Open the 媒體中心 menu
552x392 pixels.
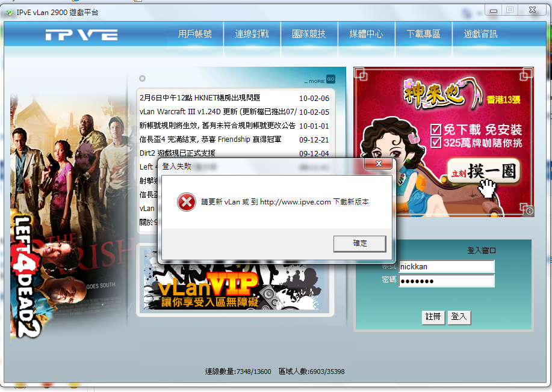(x=366, y=34)
